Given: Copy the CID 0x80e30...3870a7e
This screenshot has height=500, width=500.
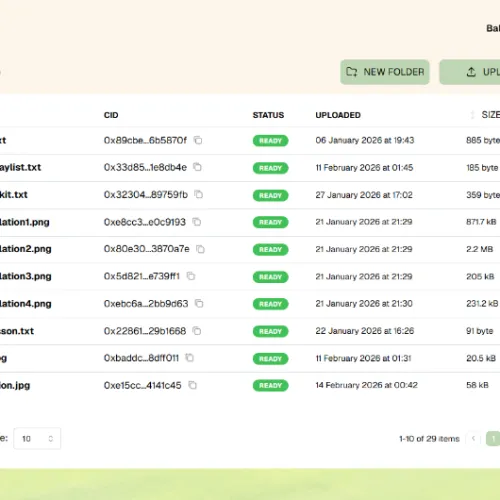Looking at the screenshot, I should [x=200, y=249].
